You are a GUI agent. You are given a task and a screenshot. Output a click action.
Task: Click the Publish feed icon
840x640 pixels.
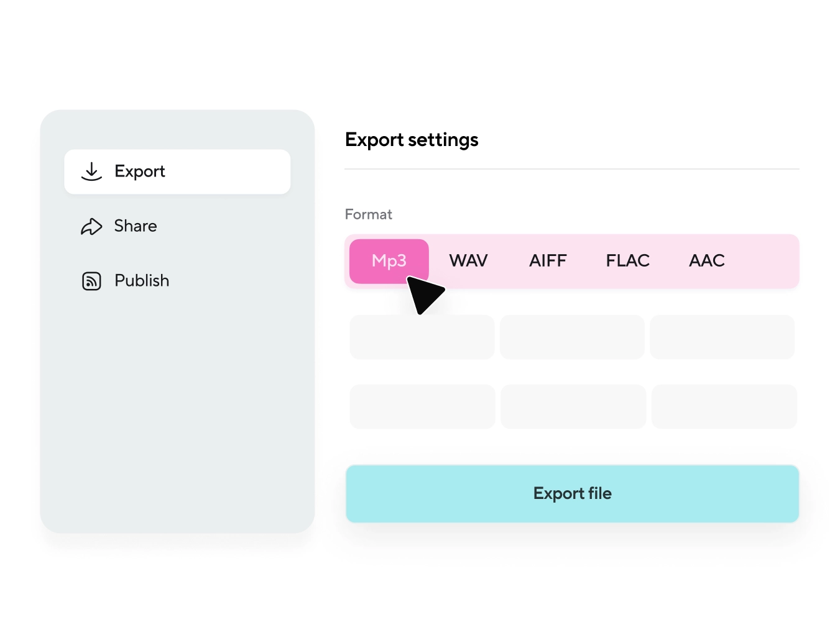[91, 281]
